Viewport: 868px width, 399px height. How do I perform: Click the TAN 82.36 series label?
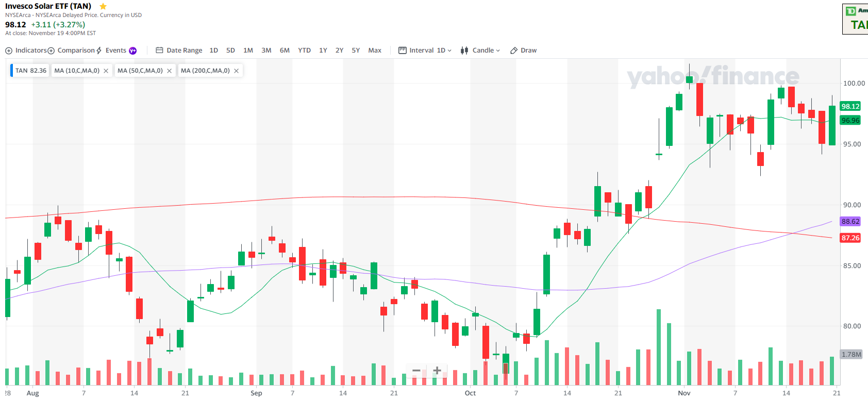[30, 71]
